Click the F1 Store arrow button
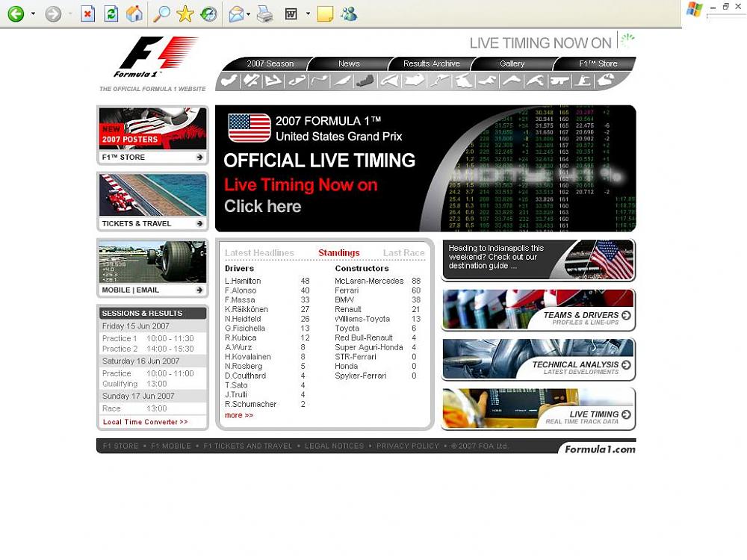Viewport: 747px width, 560px height. tap(199, 157)
